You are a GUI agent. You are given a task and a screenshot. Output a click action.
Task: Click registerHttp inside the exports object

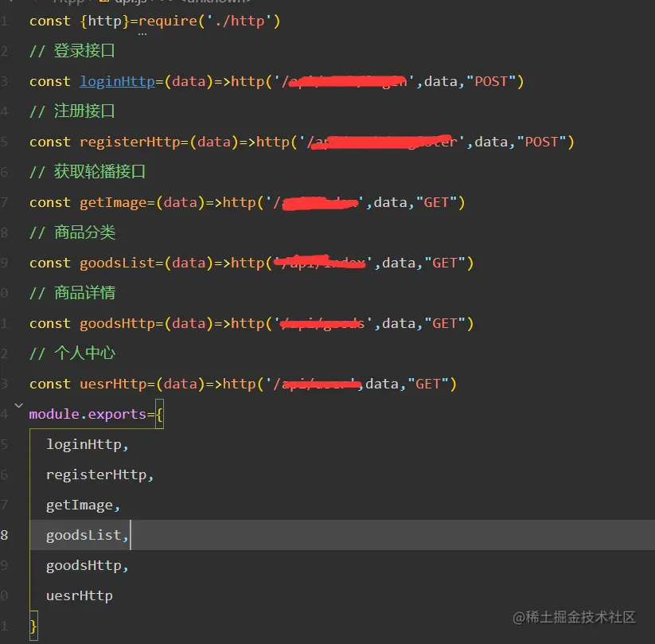(x=96, y=474)
